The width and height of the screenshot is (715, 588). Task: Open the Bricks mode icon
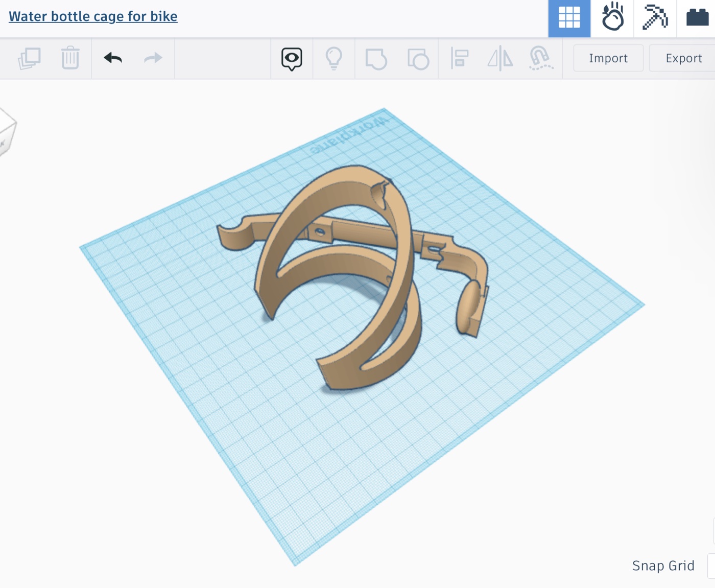(x=697, y=17)
